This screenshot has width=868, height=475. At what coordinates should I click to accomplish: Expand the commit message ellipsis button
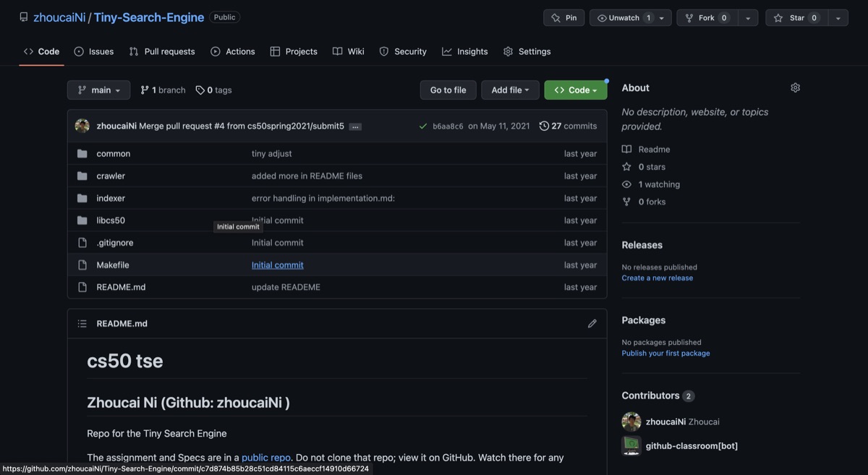pyautogui.click(x=355, y=127)
